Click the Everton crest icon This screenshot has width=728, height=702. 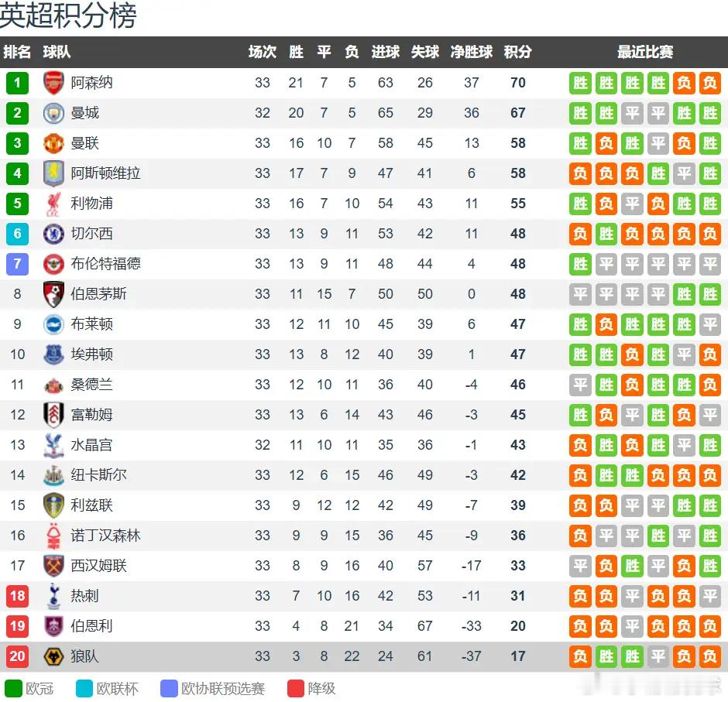click(53, 354)
